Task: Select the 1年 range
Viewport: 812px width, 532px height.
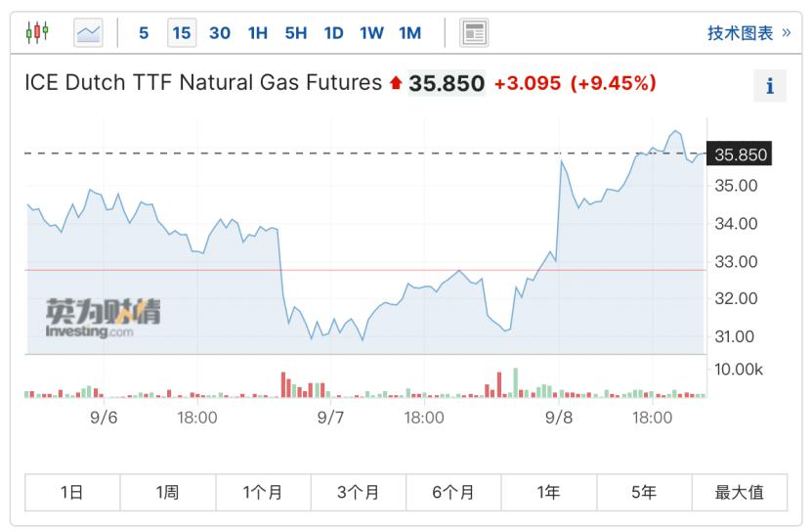Action: [x=548, y=493]
